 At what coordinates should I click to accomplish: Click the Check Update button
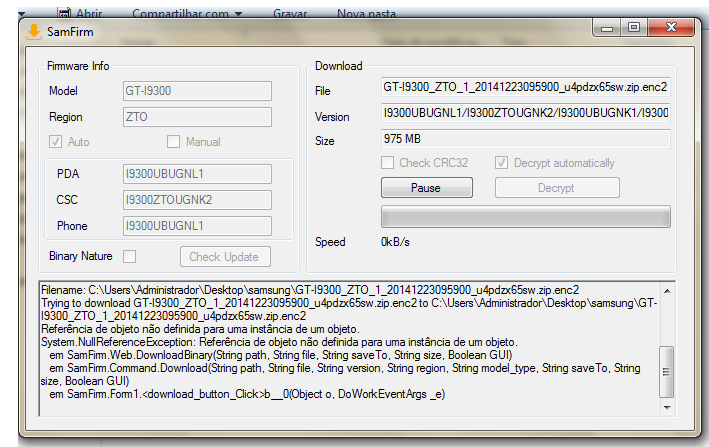pos(225,257)
